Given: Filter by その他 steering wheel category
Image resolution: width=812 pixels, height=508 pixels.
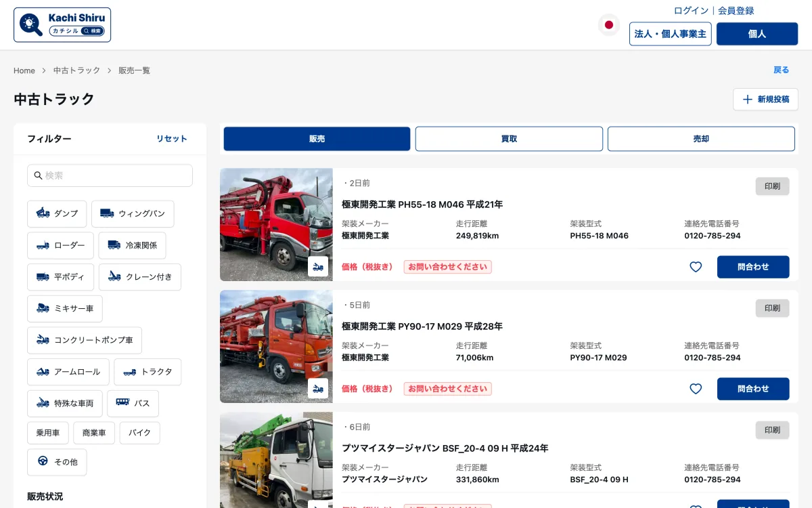Looking at the screenshot, I should point(57,462).
